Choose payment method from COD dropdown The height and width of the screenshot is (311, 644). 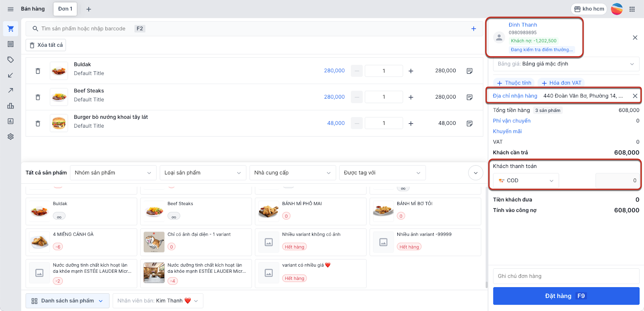526,180
